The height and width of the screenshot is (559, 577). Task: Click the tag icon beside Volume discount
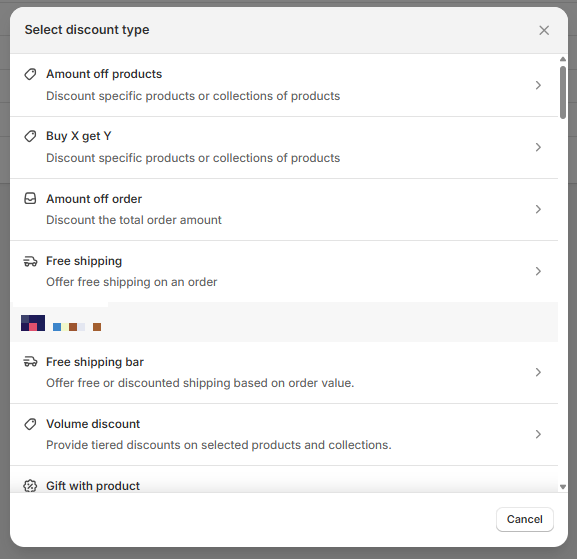click(30, 424)
